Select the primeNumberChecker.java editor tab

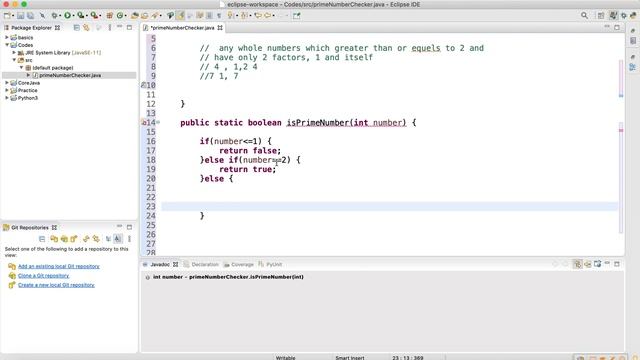pos(182,28)
